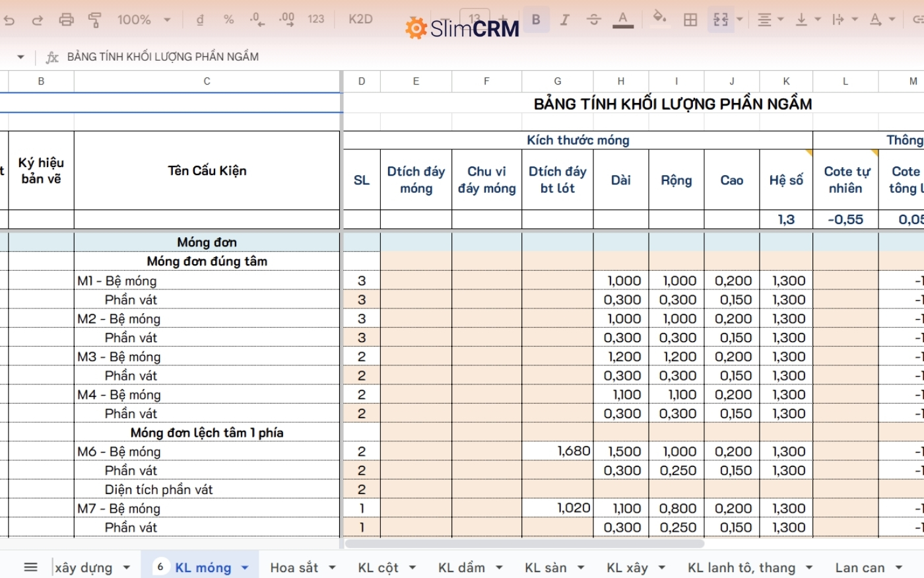Screen dimensions: 924x578
Task: Switch to the KL xây sheet tab
Action: 627,567
